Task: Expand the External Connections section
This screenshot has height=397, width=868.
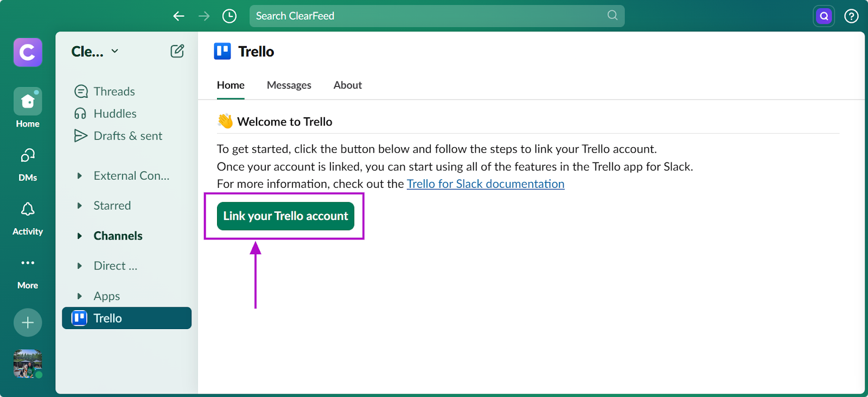Action: point(80,175)
